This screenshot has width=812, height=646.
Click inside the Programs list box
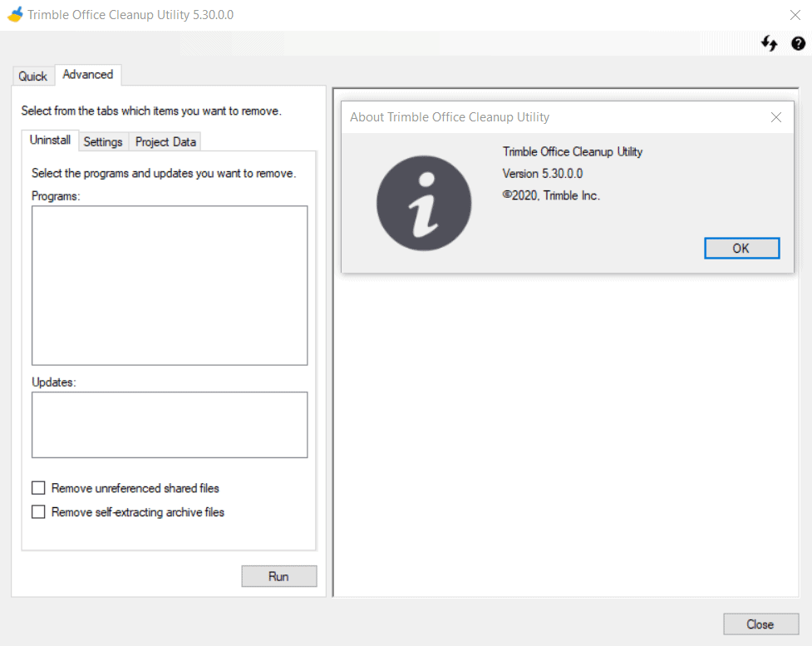point(170,285)
